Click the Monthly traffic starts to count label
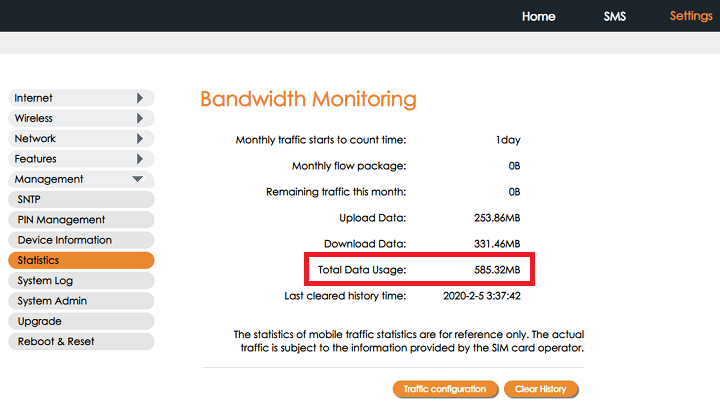Screen dimensions: 720x409 [x=321, y=140]
